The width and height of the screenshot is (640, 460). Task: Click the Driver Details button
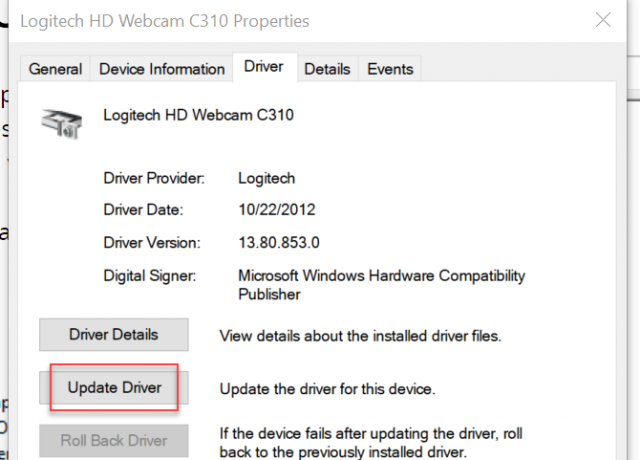(114, 335)
